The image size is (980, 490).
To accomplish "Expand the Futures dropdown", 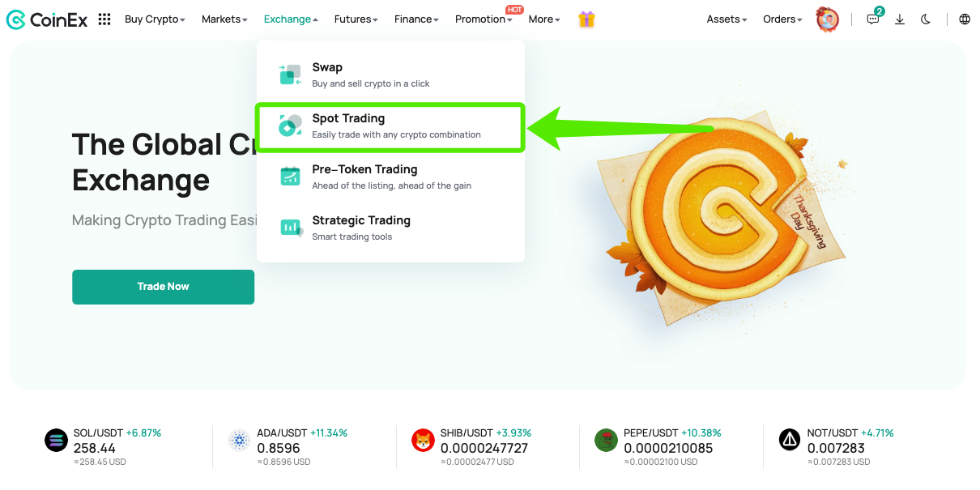I will pos(356,19).
